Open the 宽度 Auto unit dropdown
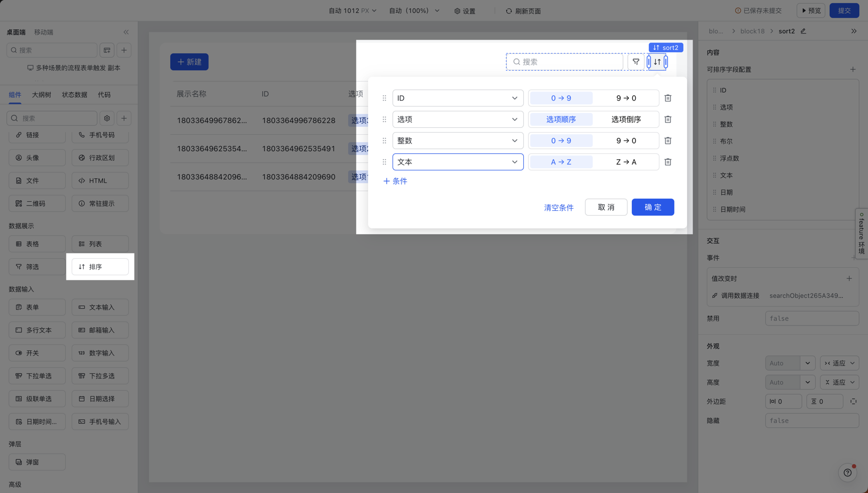868x493 pixels. (x=807, y=363)
